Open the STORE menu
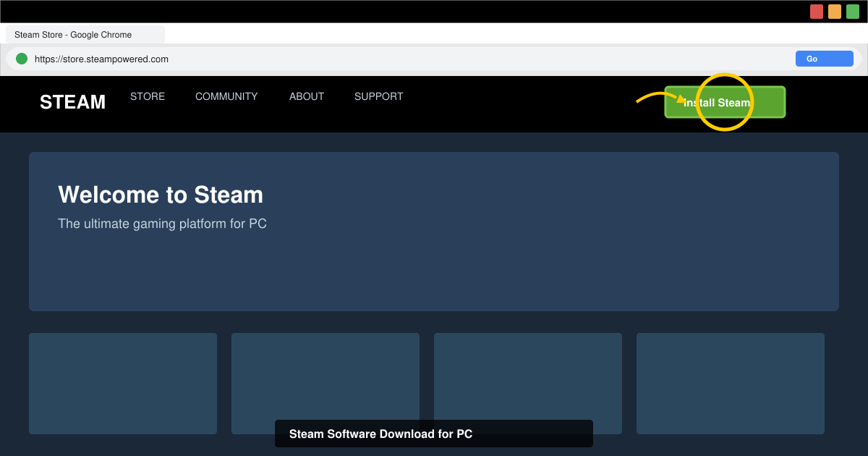This screenshot has width=868, height=456. coord(148,96)
